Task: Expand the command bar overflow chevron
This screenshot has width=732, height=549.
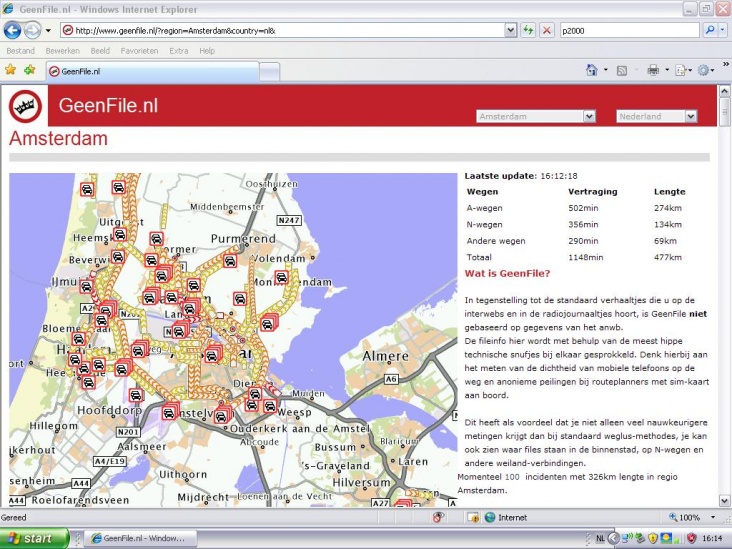Action: coord(726,64)
